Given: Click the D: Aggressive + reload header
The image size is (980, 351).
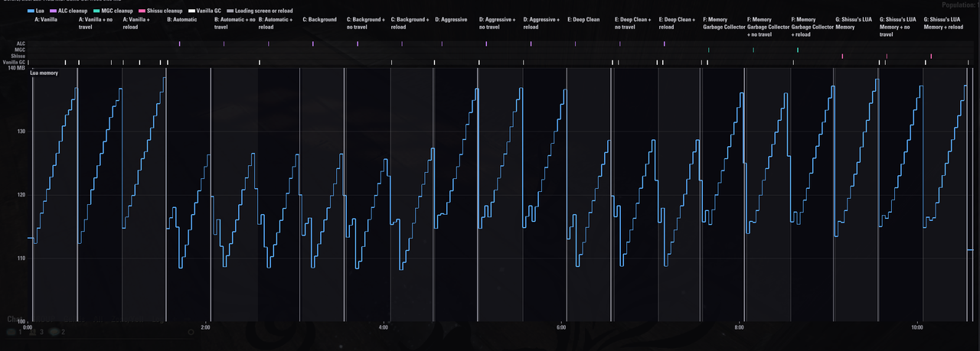Looking at the screenshot, I should (x=542, y=23).
